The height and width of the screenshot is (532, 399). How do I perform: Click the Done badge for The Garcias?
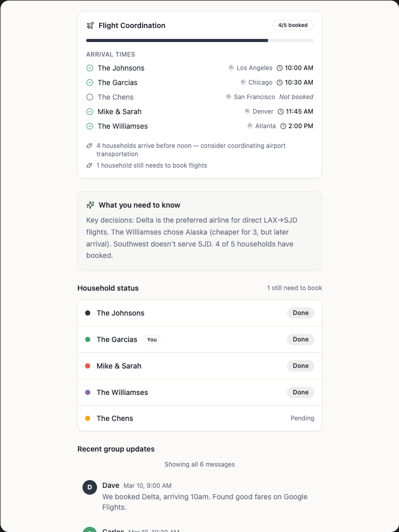point(300,339)
